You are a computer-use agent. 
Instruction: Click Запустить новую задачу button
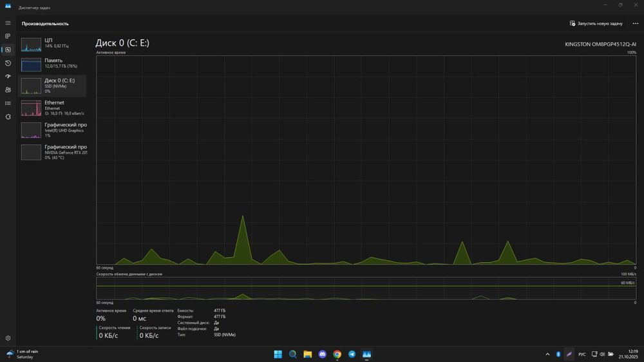(x=596, y=23)
